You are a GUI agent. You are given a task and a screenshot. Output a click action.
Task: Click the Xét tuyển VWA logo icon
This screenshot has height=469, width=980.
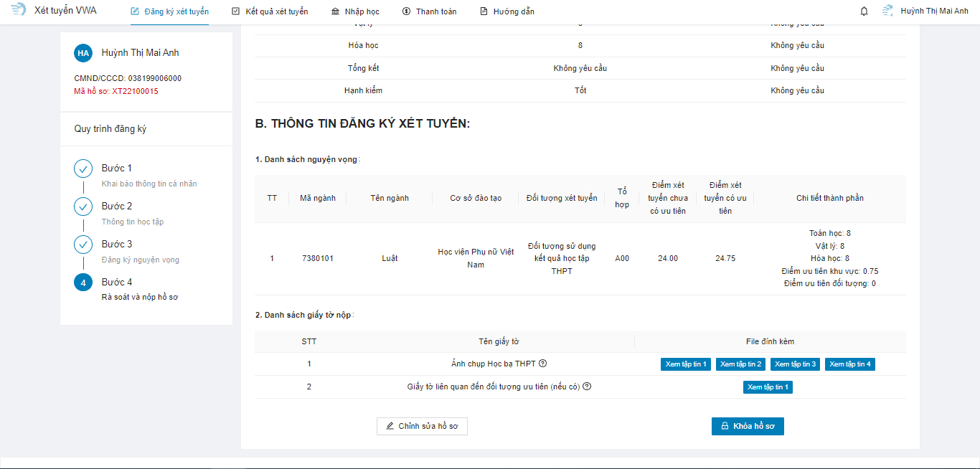tap(19, 11)
